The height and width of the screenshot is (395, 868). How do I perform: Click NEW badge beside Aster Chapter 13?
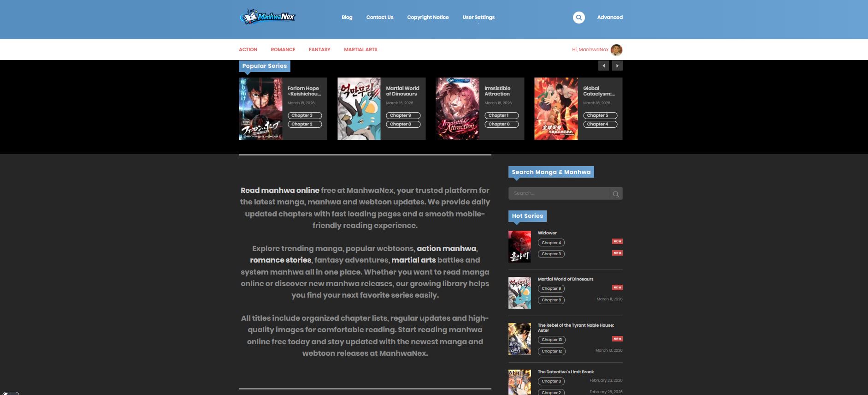coord(617,339)
